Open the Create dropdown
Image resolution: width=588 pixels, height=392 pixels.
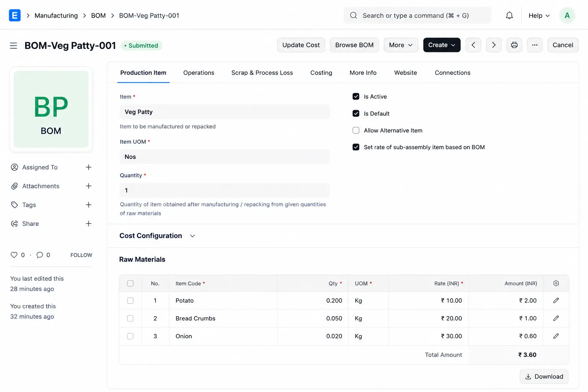(x=441, y=45)
